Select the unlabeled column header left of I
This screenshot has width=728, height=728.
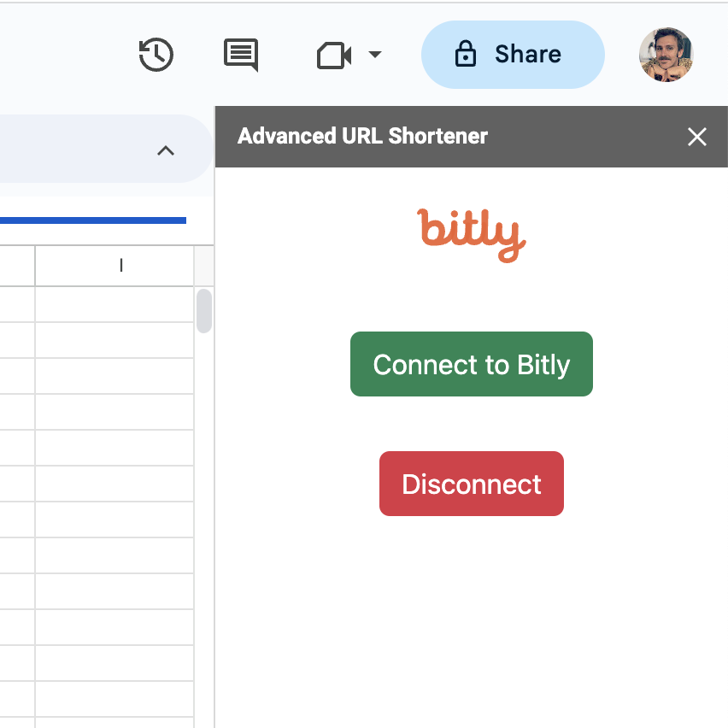[17, 266]
